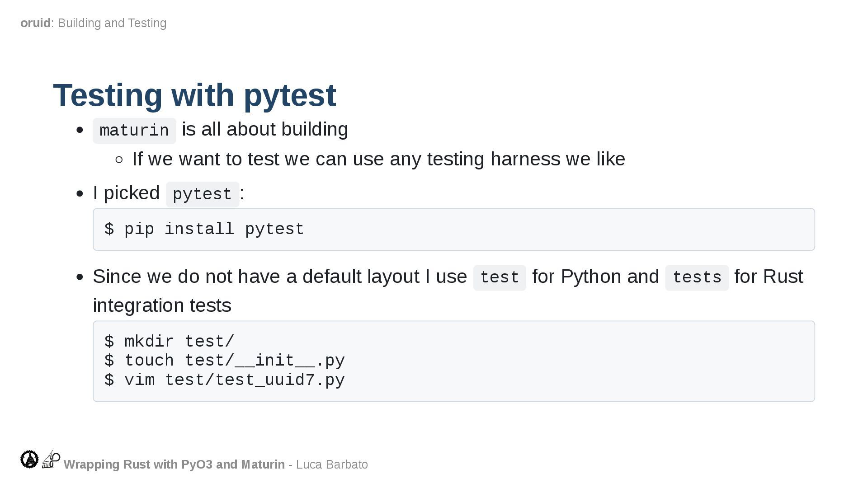This screenshot has height=488, width=868.
Task: Click the "is all about building" text
Action: [265, 129]
